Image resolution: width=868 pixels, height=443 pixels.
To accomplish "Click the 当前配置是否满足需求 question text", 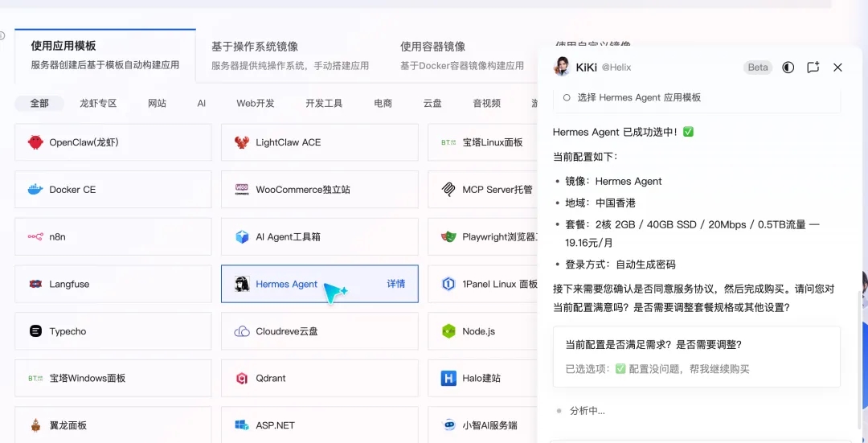I will tap(653, 344).
